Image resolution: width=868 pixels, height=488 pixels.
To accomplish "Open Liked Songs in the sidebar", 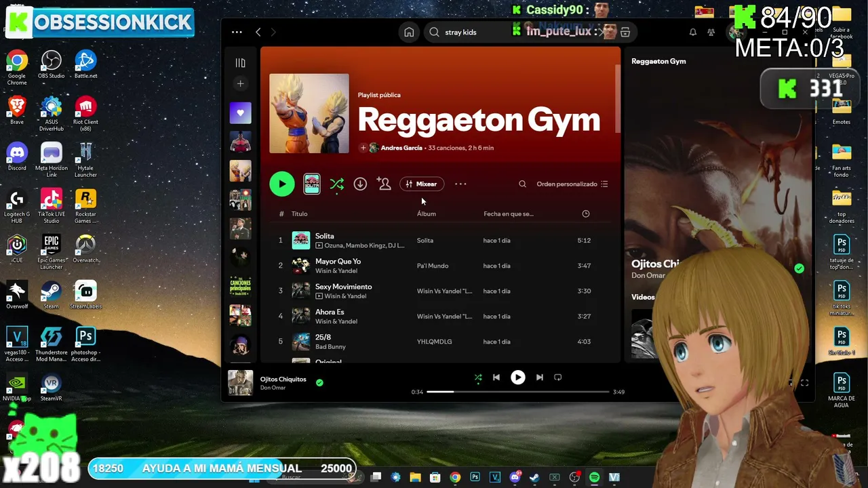I will 240,113.
